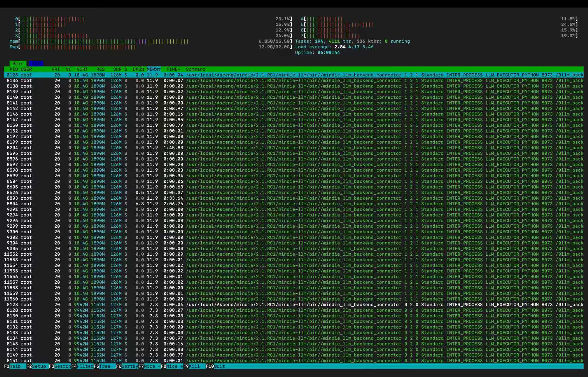The width and height of the screenshot is (588, 377).
Task: Toggle Tree view via F5
Action: 105,366
